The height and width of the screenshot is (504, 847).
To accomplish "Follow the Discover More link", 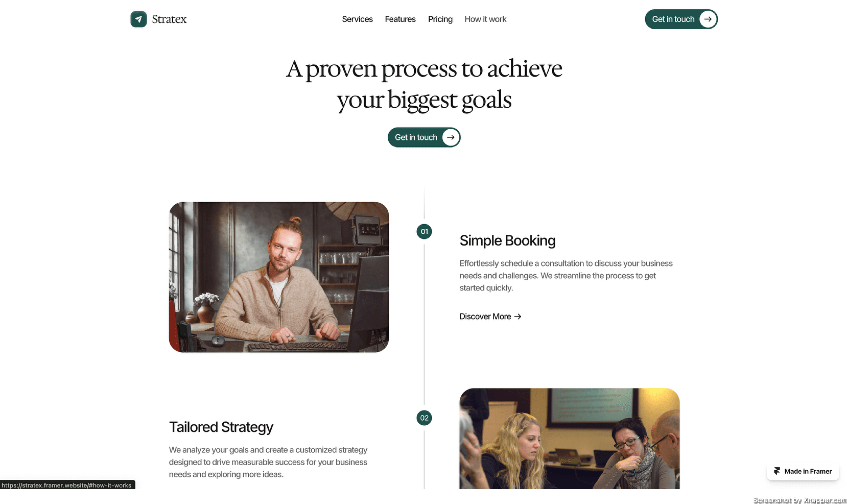I will click(x=490, y=316).
